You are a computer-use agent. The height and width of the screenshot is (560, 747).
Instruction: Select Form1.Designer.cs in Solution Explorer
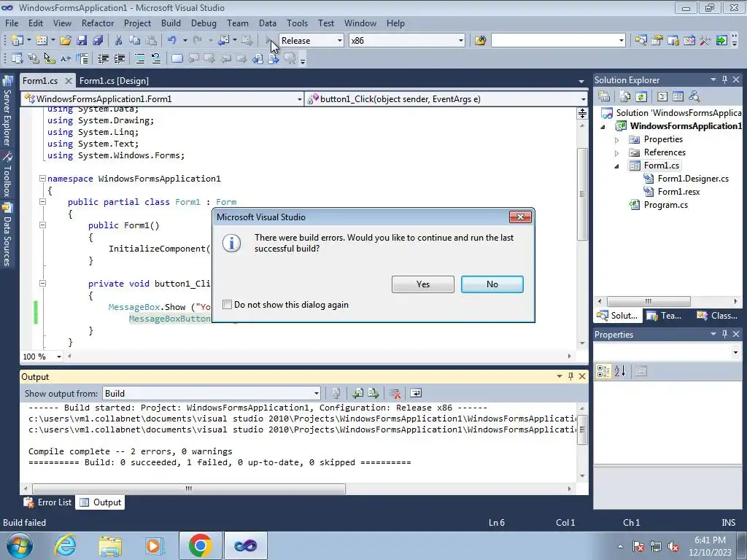(693, 179)
